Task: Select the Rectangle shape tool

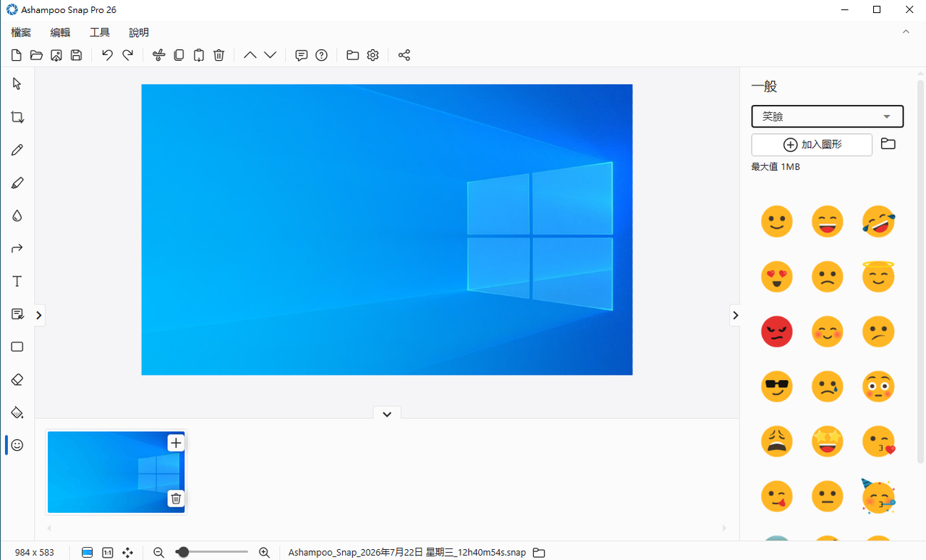Action: coord(17,347)
